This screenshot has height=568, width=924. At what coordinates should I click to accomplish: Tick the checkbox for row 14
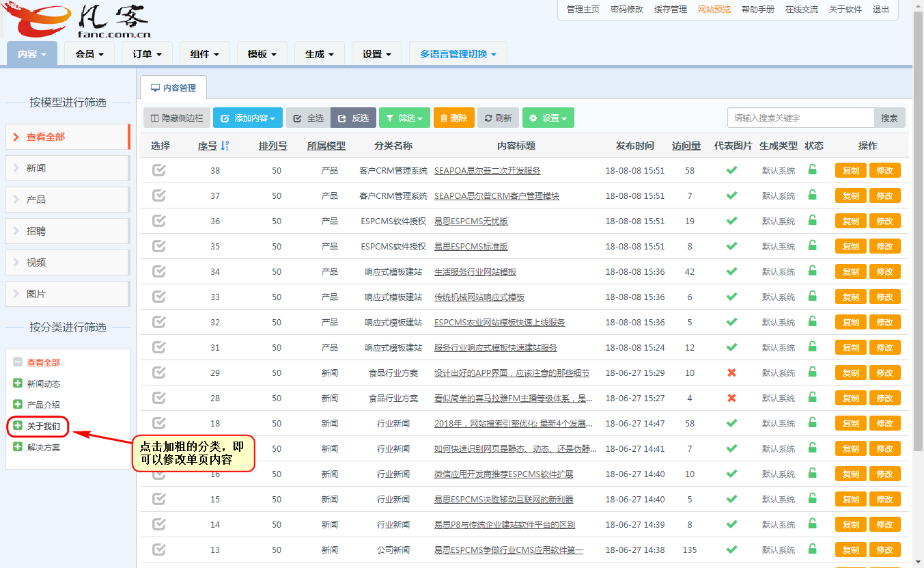coord(159,524)
